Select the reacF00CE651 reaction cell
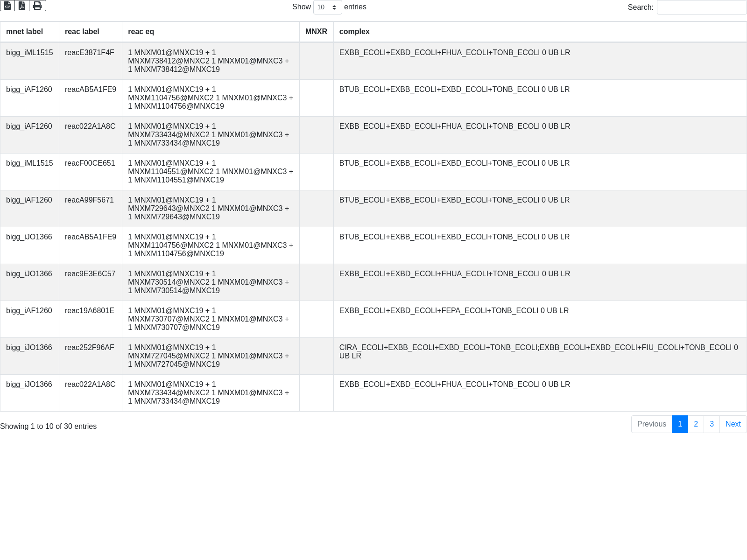This screenshot has height=560, width=747. [90, 163]
